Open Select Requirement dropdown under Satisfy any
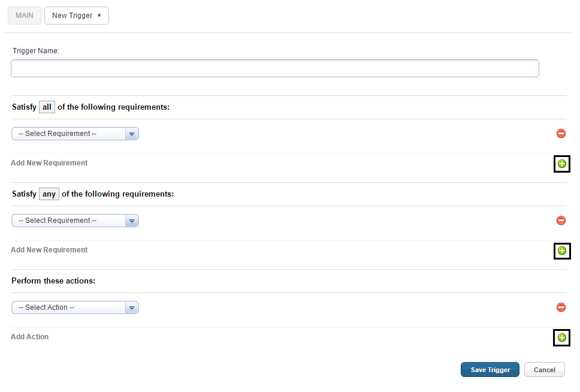Screen dimensions: 580x392 pos(75,221)
